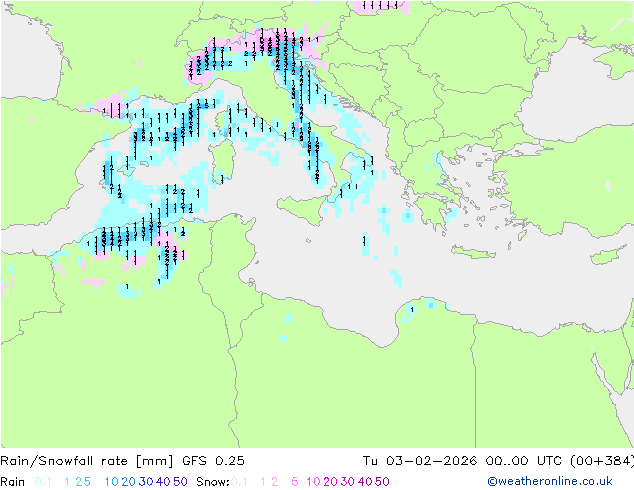Image resolution: width=634 pixels, height=490 pixels.
Task: Pick the Rain legend value 50
Action: pos(180,482)
